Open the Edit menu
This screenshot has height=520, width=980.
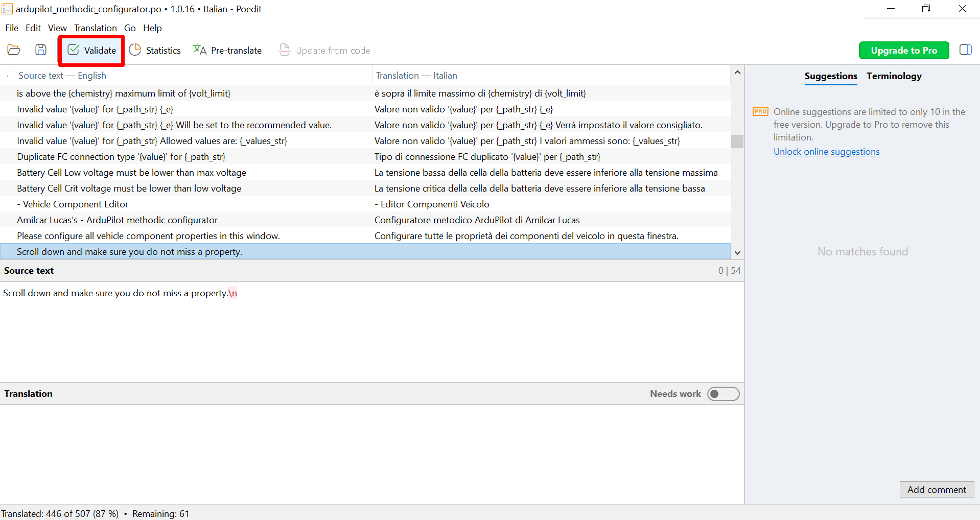[33, 28]
